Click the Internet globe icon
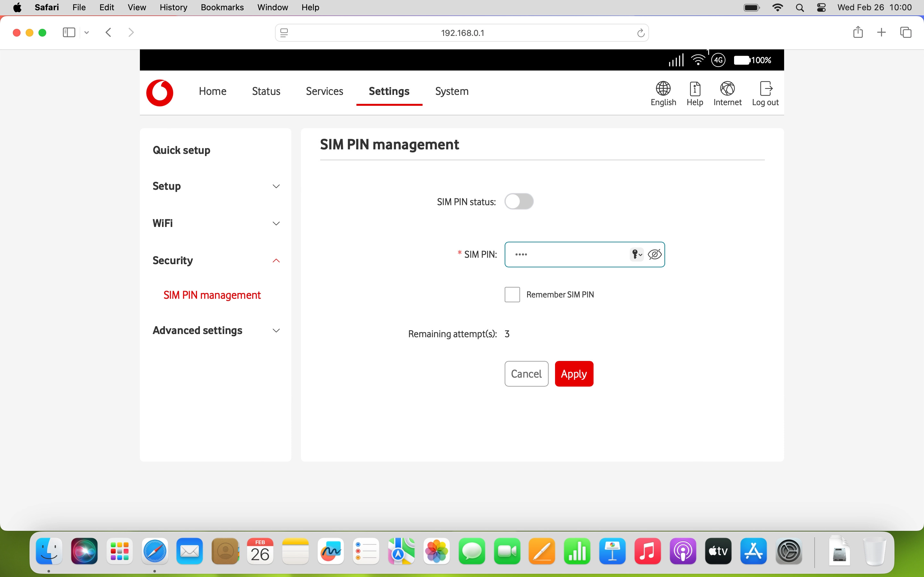The width and height of the screenshot is (924, 577). [727, 88]
